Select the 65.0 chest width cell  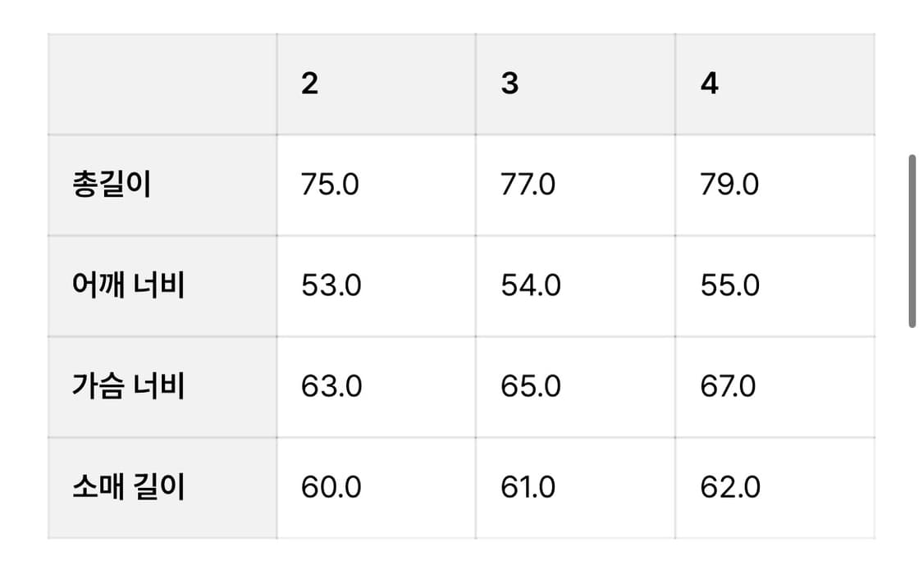pyautogui.click(x=575, y=387)
